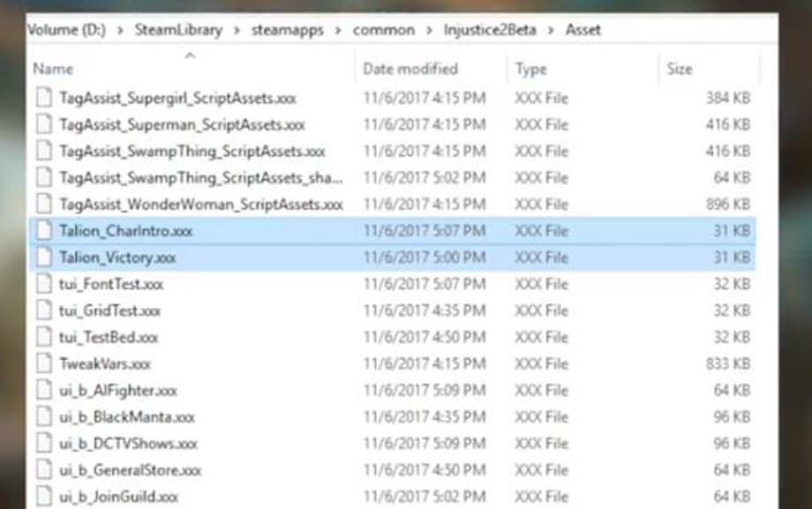
Task: Click the file icon of tui_FontTest.xxx
Action: [x=44, y=284]
